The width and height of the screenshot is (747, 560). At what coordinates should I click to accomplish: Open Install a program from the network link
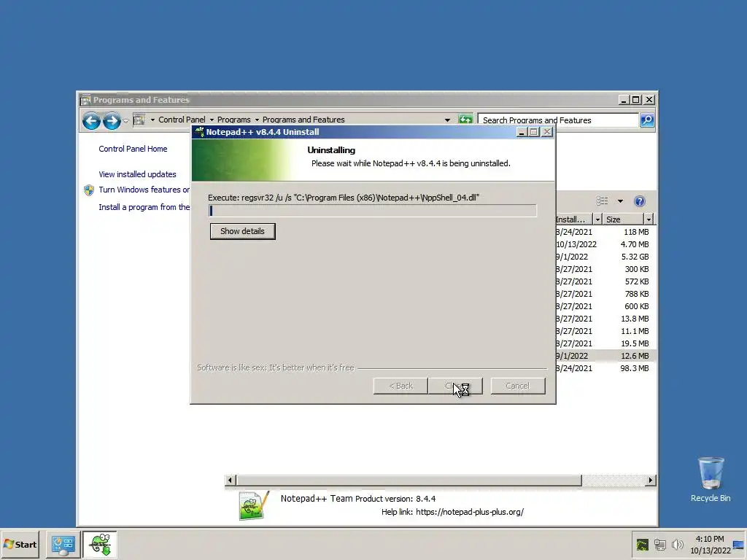tap(144, 207)
